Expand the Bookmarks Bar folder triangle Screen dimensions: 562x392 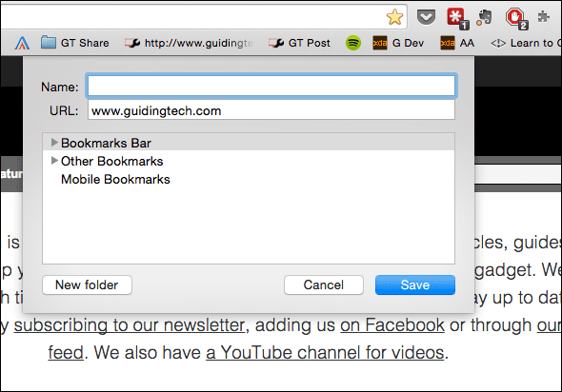point(54,143)
